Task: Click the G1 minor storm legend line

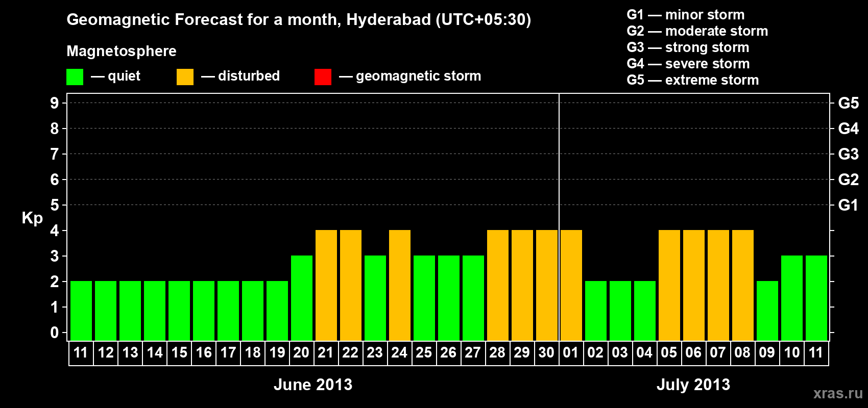Action: (x=686, y=15)
